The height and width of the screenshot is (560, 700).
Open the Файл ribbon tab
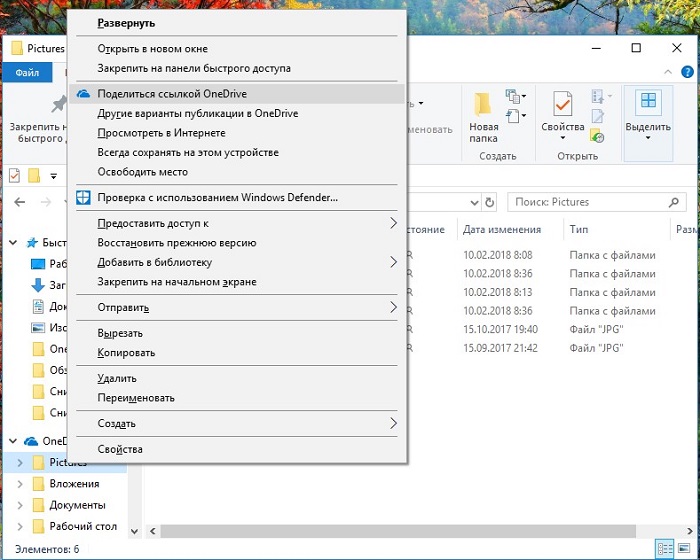(x=27, y=73)
